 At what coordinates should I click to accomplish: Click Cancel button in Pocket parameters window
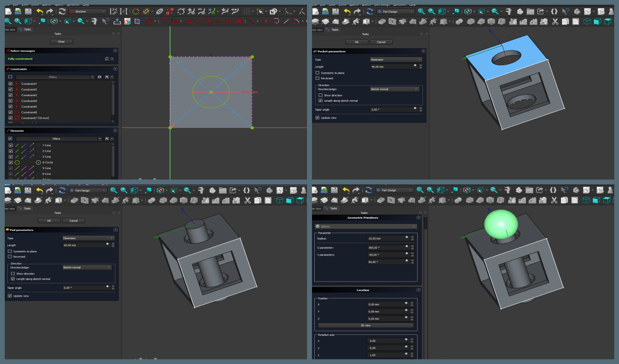pos(381,42)
